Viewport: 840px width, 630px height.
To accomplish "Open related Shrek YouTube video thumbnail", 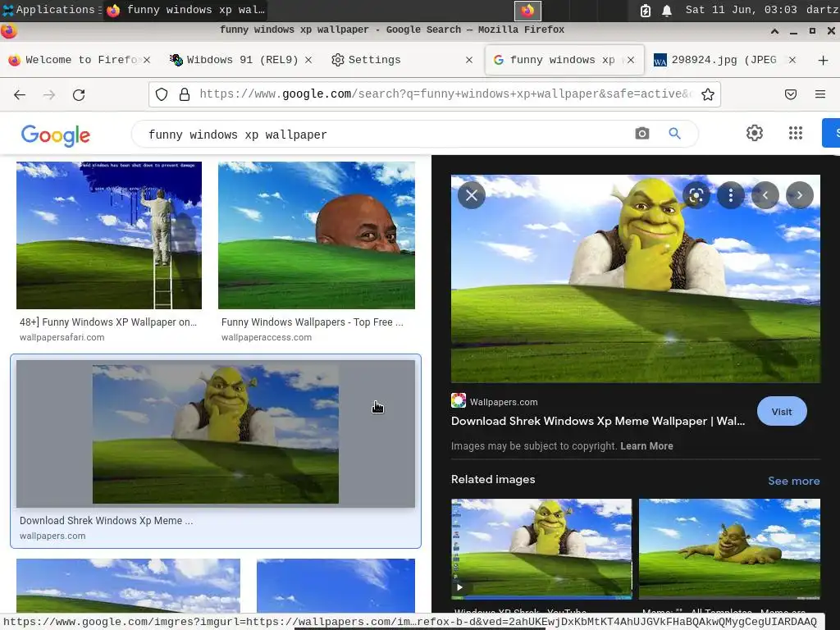I will (541, 549).
